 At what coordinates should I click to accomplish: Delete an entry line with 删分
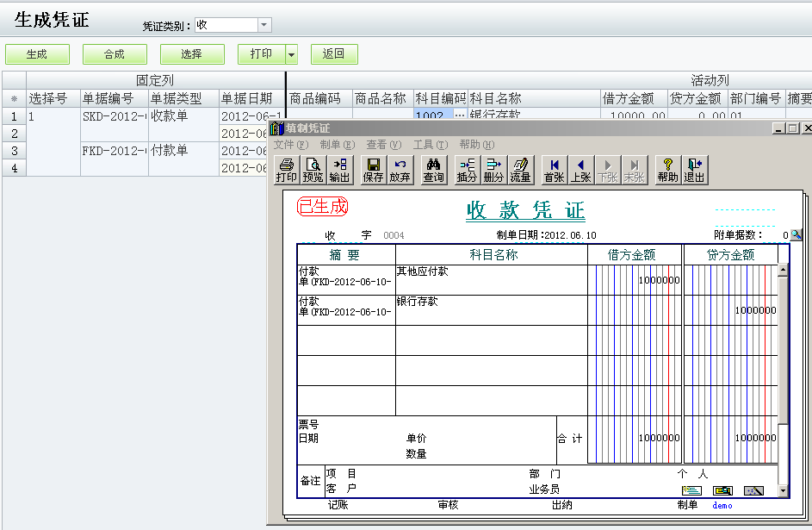(x=493, y=170)
